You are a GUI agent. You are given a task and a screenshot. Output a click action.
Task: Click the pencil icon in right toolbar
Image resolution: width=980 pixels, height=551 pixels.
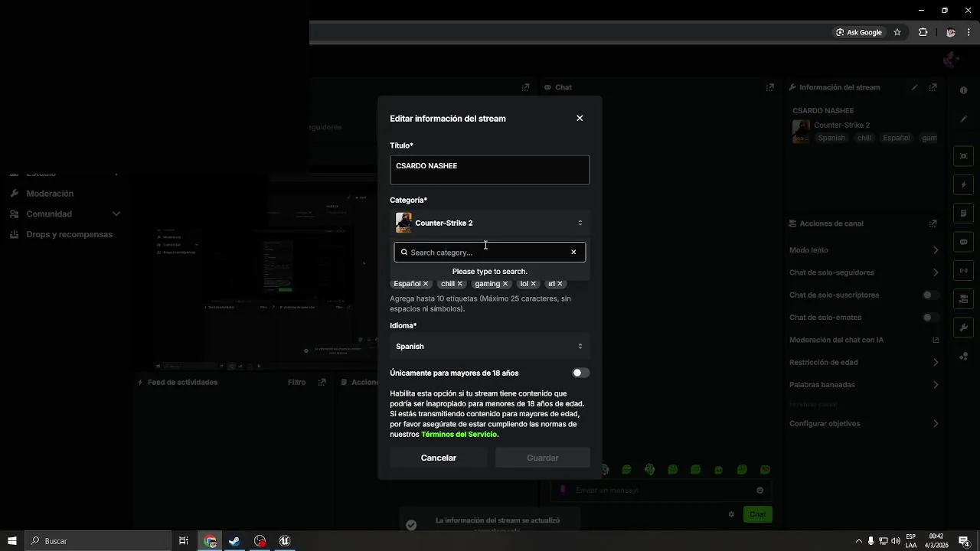pos(964,119)
